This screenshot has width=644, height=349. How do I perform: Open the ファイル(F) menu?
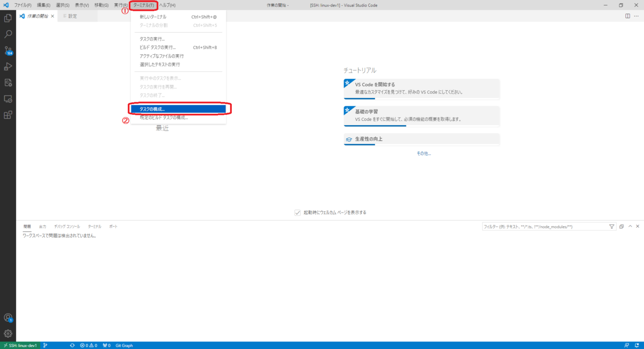(23, 5)
